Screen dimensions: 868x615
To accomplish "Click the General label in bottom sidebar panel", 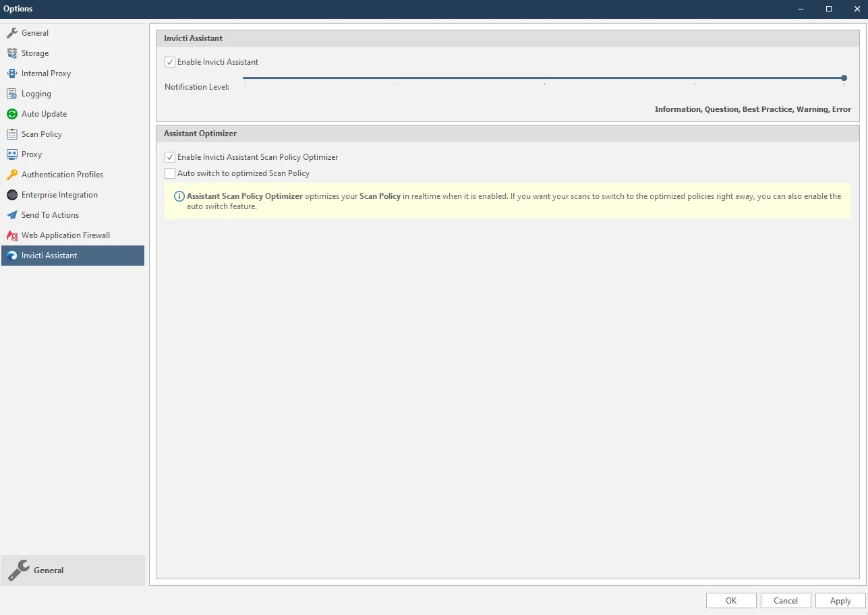I will click(49, 570).
